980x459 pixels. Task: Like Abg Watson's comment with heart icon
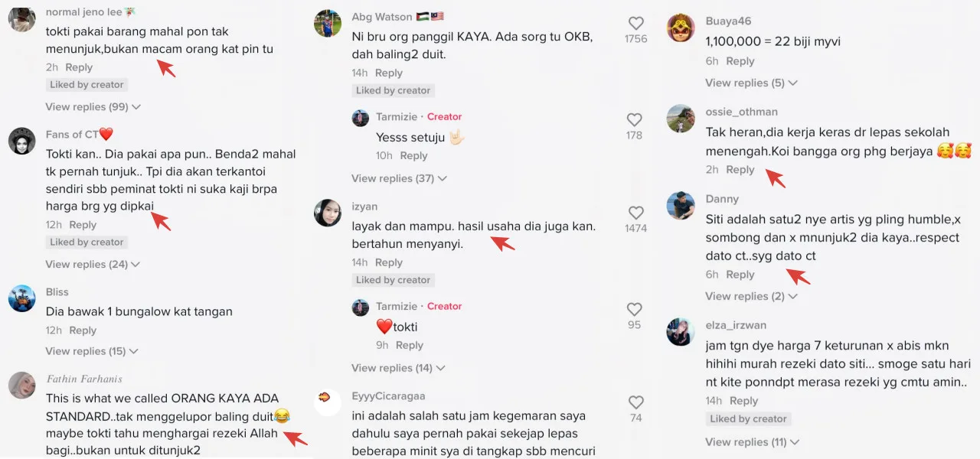click(635, 23)
